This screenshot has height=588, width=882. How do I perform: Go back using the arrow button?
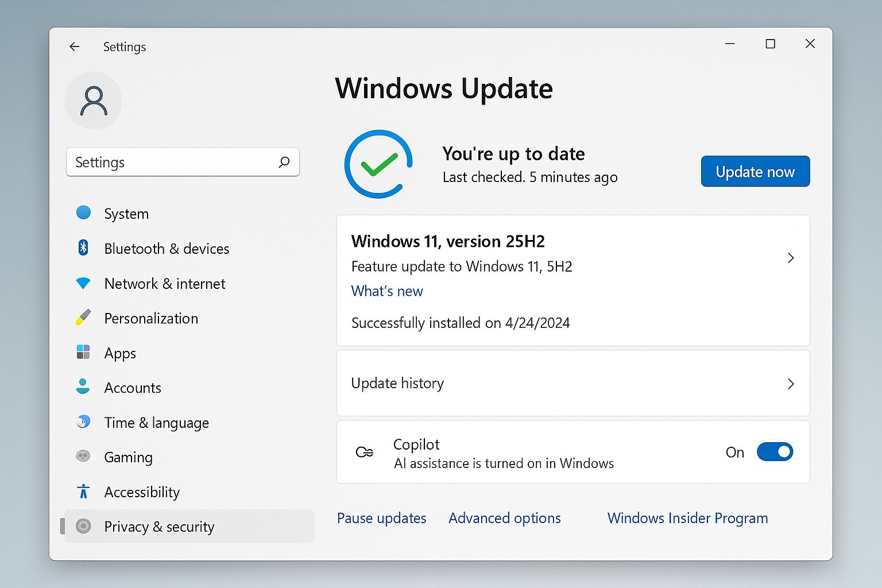[74, 47]
